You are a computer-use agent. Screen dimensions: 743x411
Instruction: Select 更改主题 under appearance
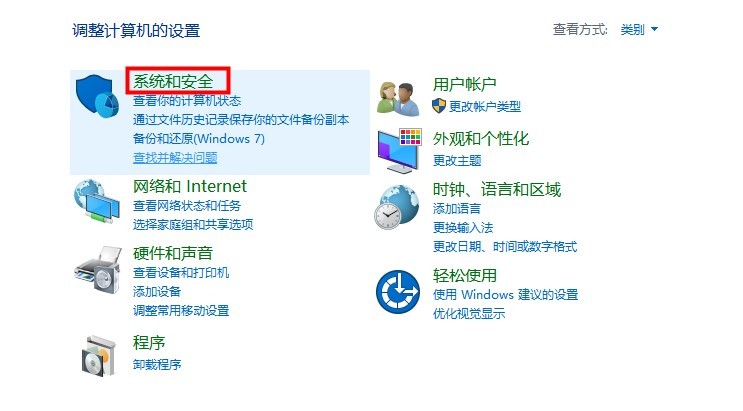click(457, 160)
